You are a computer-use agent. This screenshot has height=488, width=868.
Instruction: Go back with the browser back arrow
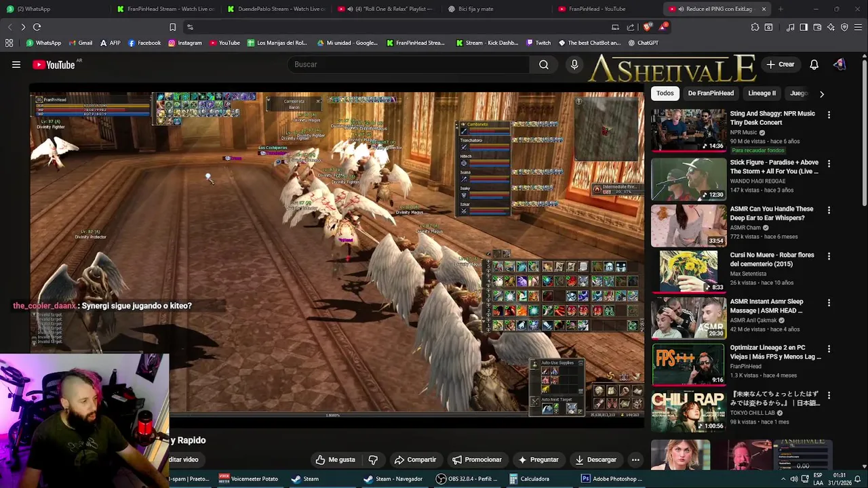[9, 27]
